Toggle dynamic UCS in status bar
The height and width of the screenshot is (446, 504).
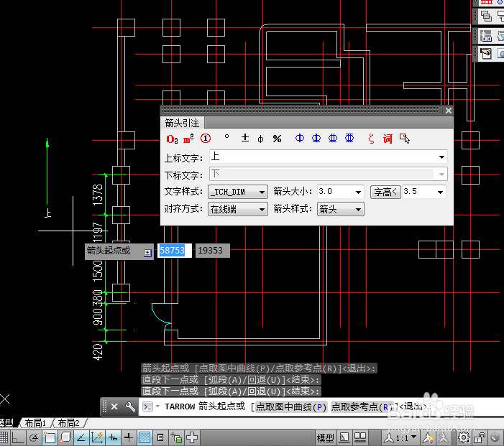click(97, 437)
